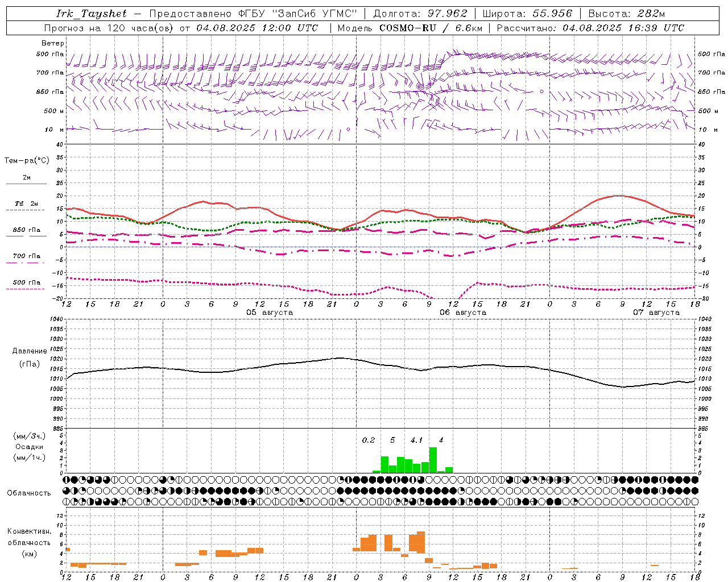Image resolution: width=728 pixels, height=582 pixels.
Task: Click the 2м line sample in temperature legend
Action: pos(26,184)
